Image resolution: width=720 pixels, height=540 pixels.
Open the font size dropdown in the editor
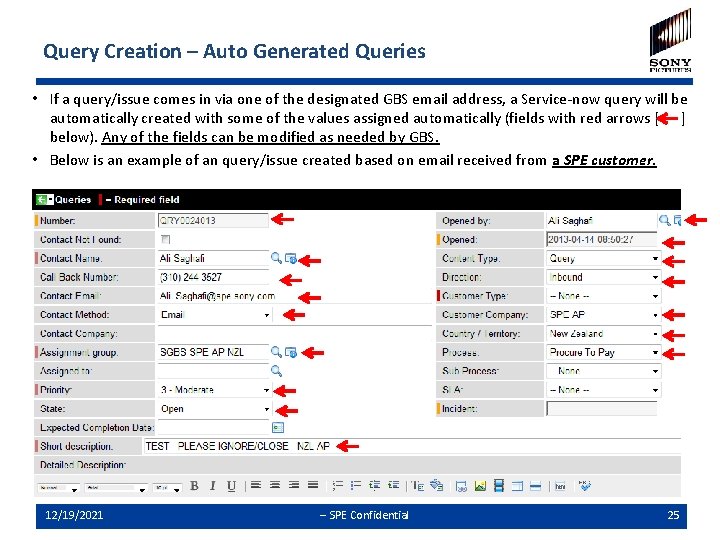point(167,488)
